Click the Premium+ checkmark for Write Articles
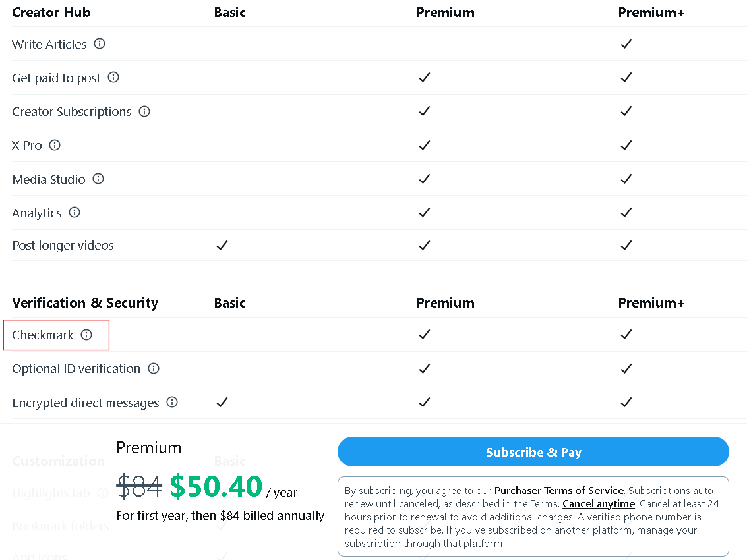This screenshot has height=560, width=747. click(626, 44)
